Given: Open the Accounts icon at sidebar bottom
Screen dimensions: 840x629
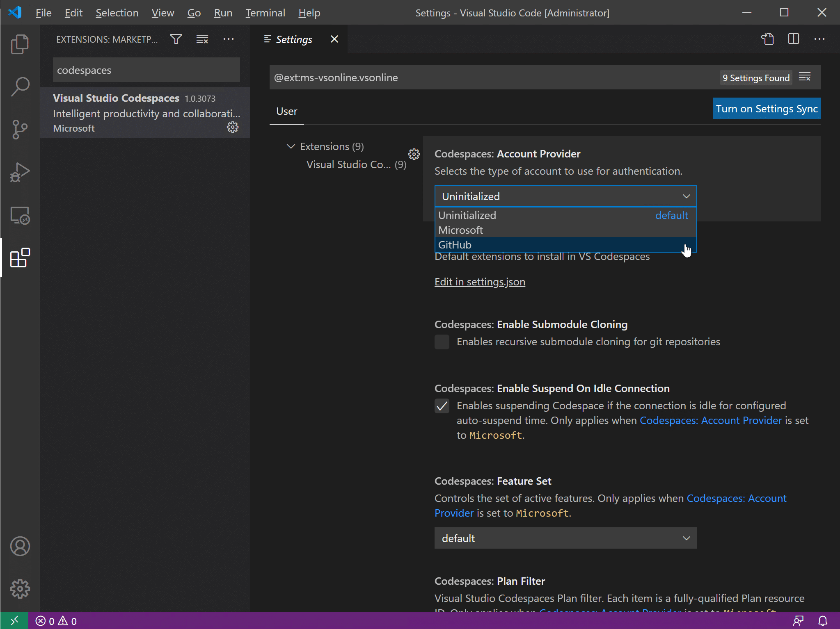Looking at the screenshot, I should point(19,546).
